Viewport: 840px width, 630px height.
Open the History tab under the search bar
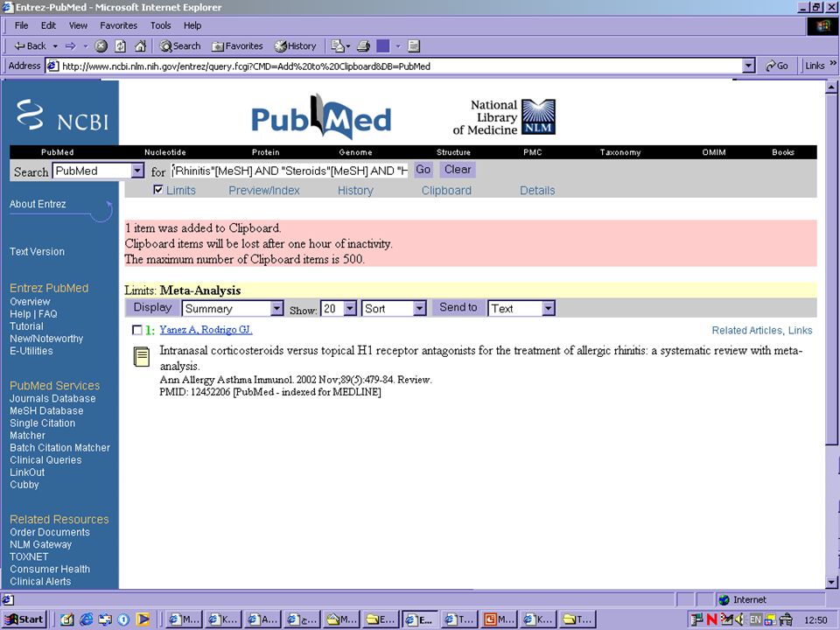point(355,190)
